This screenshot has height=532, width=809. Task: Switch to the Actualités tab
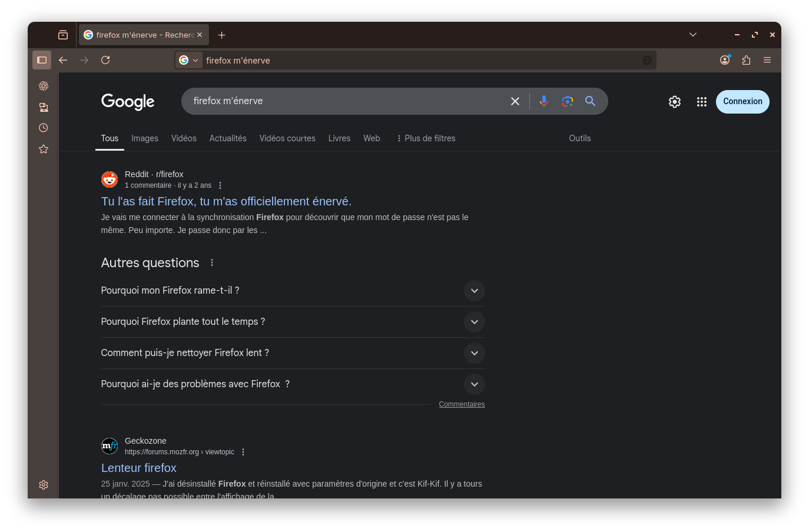click(228, 138)
